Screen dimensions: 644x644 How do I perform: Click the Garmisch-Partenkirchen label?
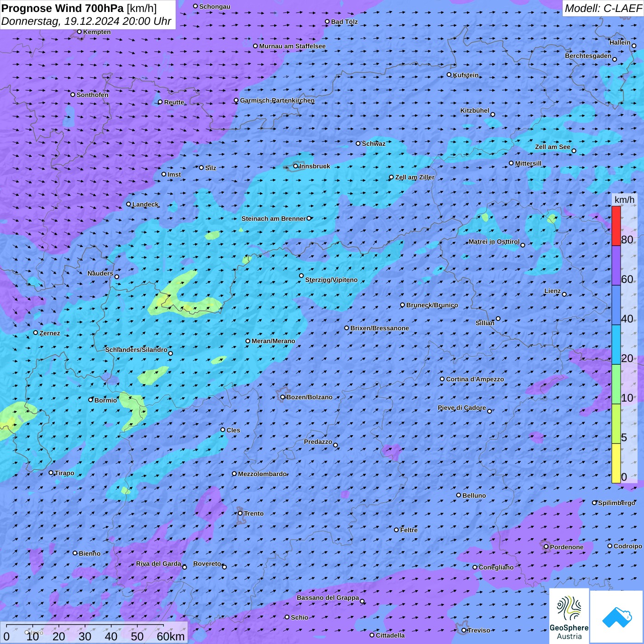(x=277, y=100)
